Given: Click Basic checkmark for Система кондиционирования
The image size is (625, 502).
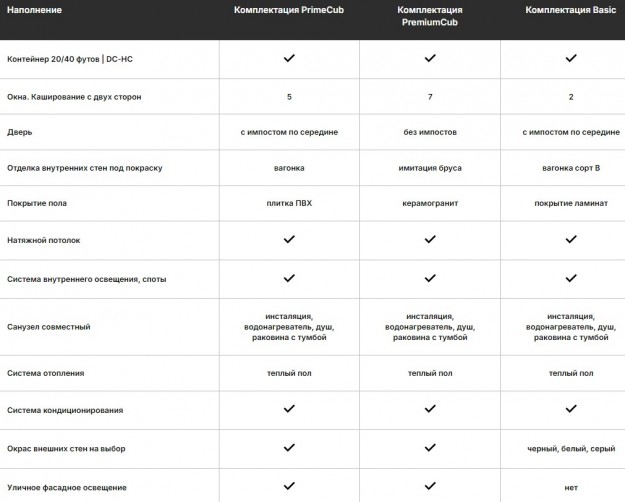Looking at the screenshot, I should (571, 409).
